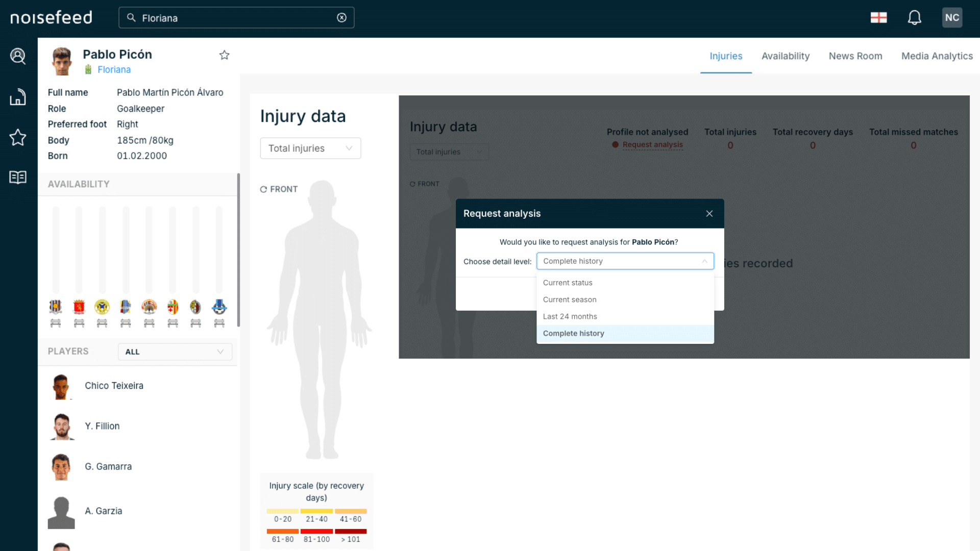Open the Floriana team link
The width and height of the screenshot is (980, 551).
point(114,70)
